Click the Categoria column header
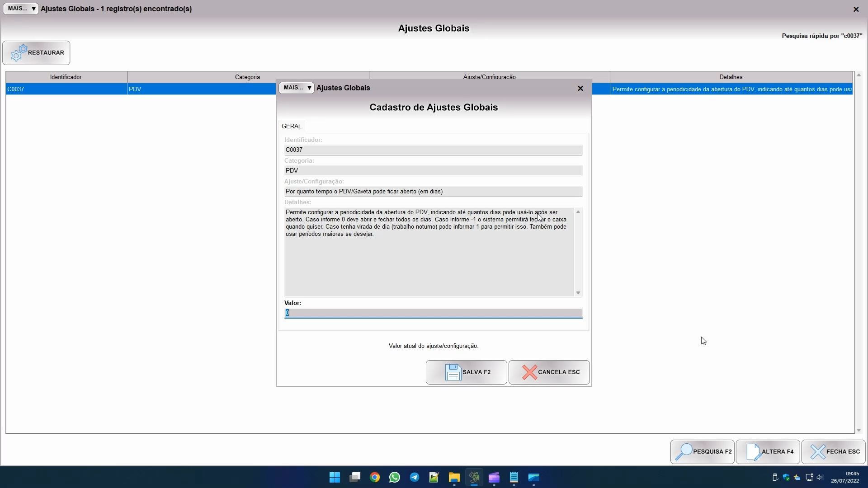 247,77
